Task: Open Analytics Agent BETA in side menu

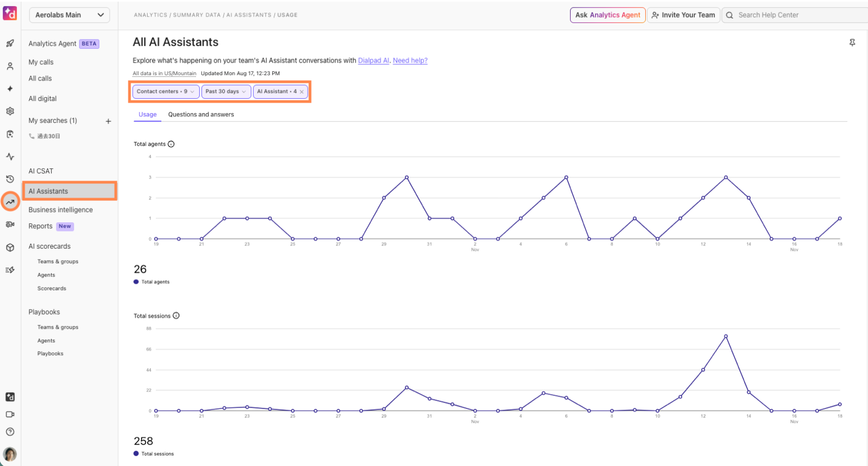Action: tap(64, 44)
